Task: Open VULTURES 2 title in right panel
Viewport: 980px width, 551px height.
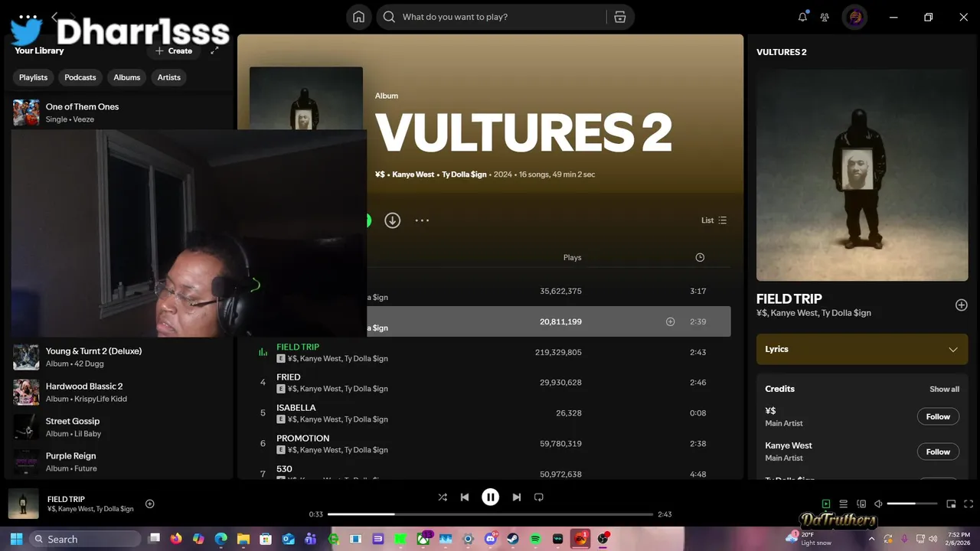Action: coord(782,52)
